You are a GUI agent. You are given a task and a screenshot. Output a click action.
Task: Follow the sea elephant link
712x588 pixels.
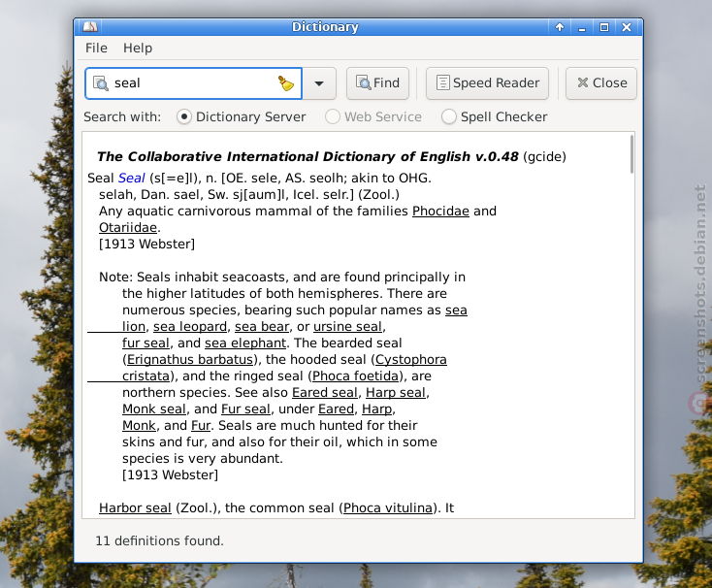point(245,343)
